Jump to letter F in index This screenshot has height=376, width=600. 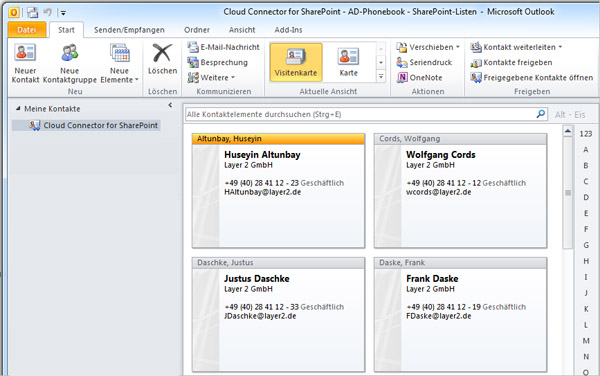pos(586,229)
